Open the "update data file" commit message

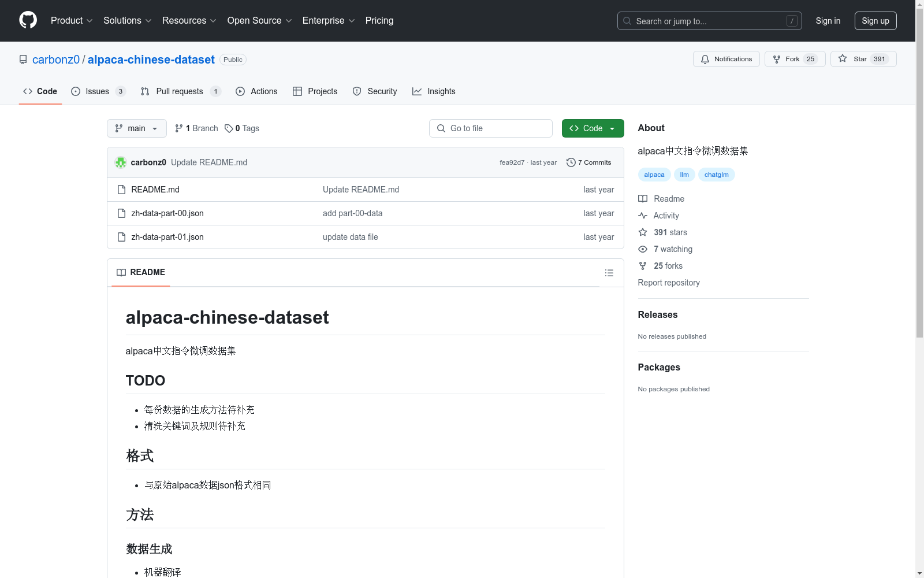[351, 237]
